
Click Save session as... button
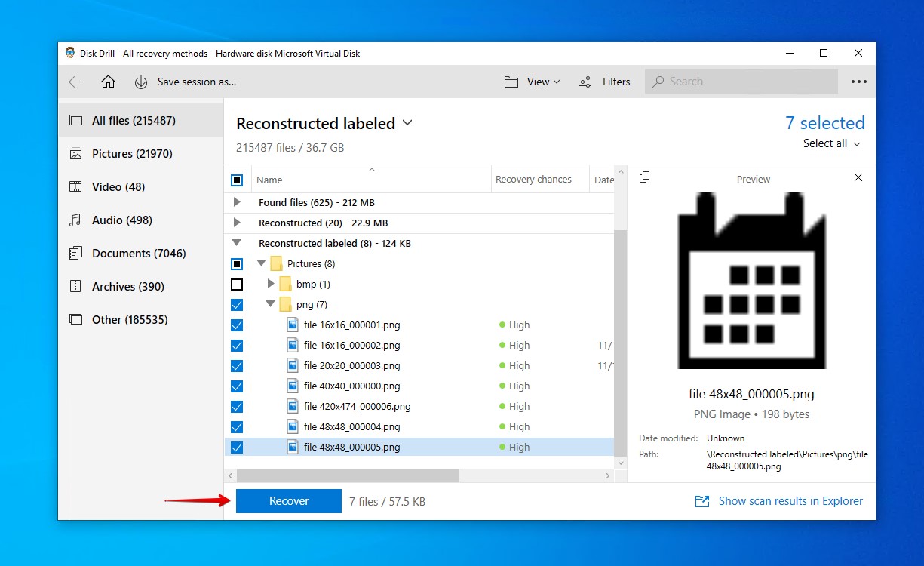coord(196,82)
